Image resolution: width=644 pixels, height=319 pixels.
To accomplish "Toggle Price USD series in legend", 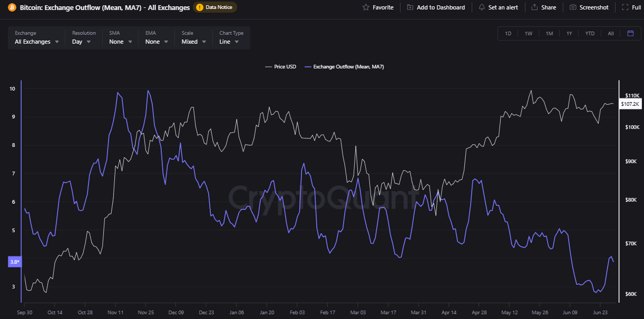I will coord(281,67).
